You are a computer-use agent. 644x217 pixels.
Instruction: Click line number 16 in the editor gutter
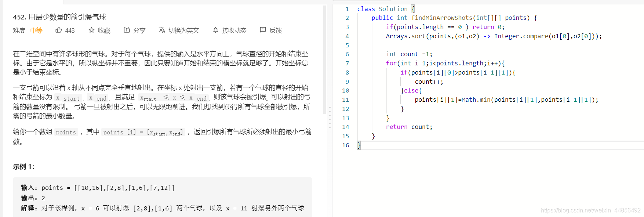(x=346, y=145)
